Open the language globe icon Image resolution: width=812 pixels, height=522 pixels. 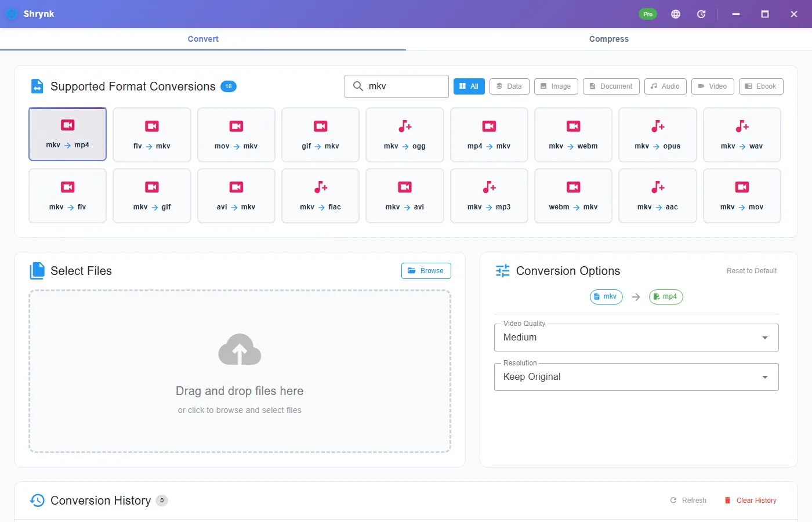click(x=676, y=14)
